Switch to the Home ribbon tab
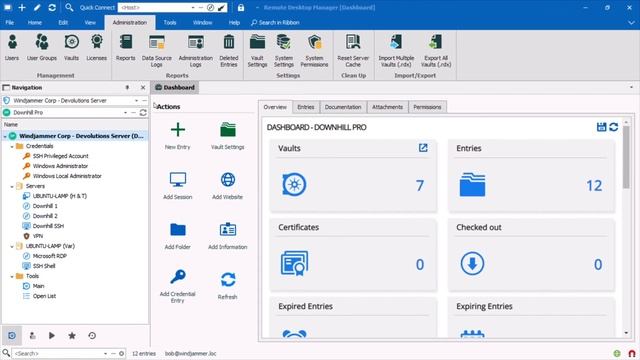The height and width of the screenshot is (360, 640). pos(35,22)
